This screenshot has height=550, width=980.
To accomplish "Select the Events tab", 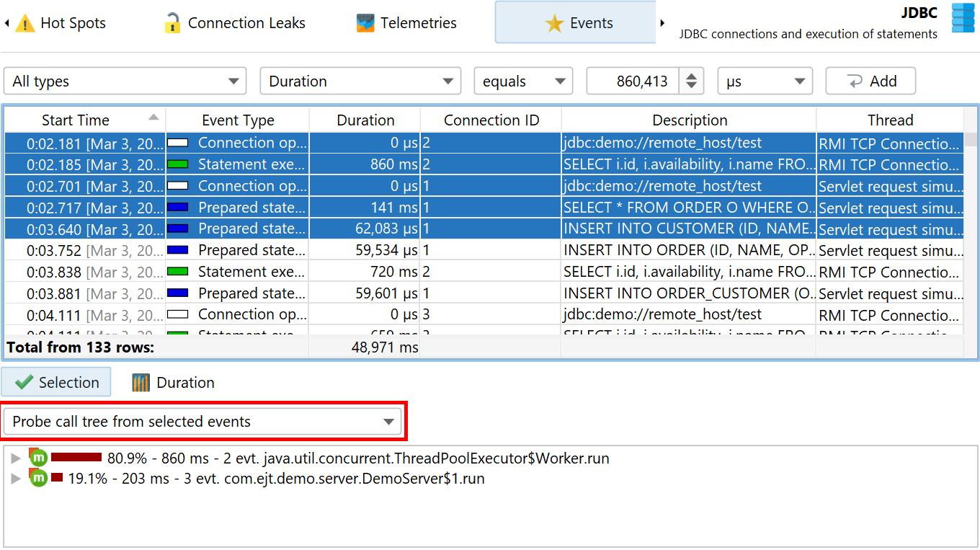I will [x=575, y=22].
